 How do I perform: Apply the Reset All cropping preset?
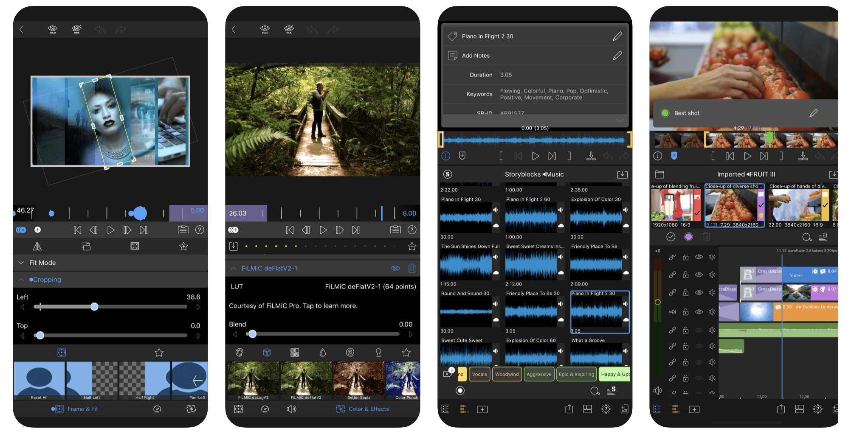click(x=39, y=381)
